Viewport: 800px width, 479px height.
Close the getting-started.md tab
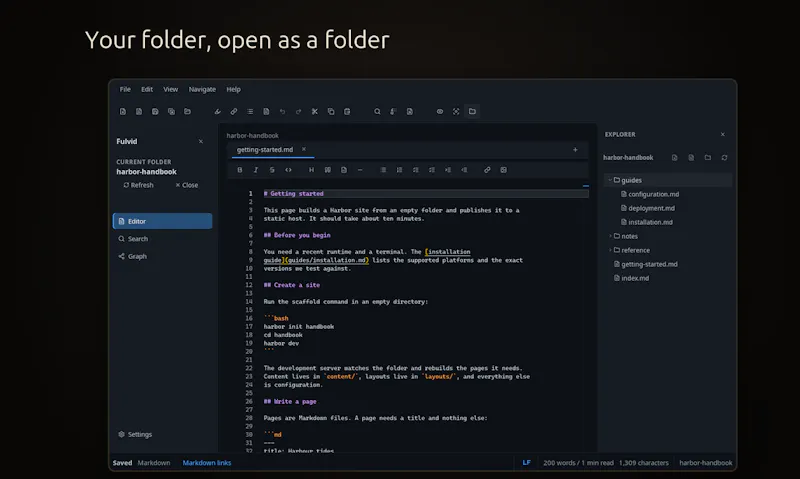point(304,149)
